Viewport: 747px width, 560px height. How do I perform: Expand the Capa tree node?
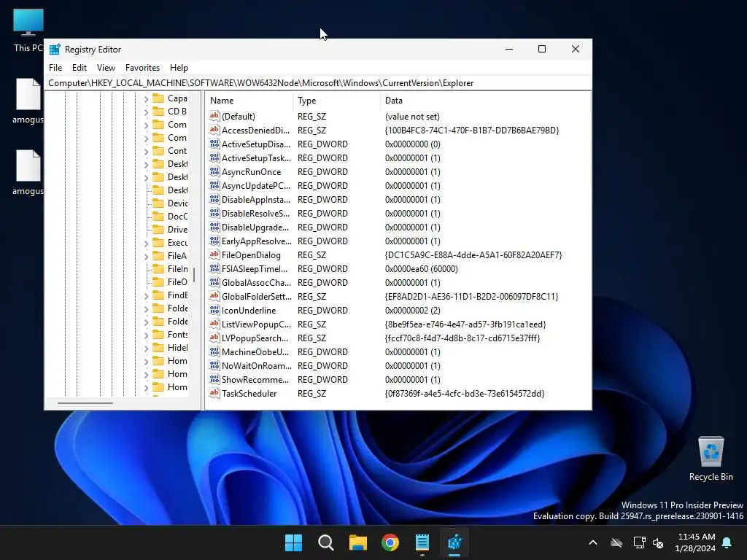pos(146,99)
